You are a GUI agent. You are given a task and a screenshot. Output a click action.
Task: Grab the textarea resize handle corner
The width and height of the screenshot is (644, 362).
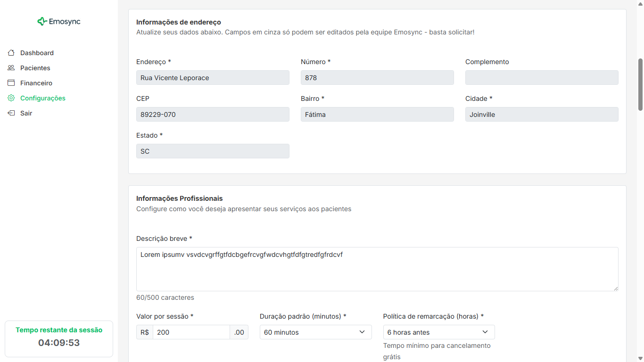point(615,288)
